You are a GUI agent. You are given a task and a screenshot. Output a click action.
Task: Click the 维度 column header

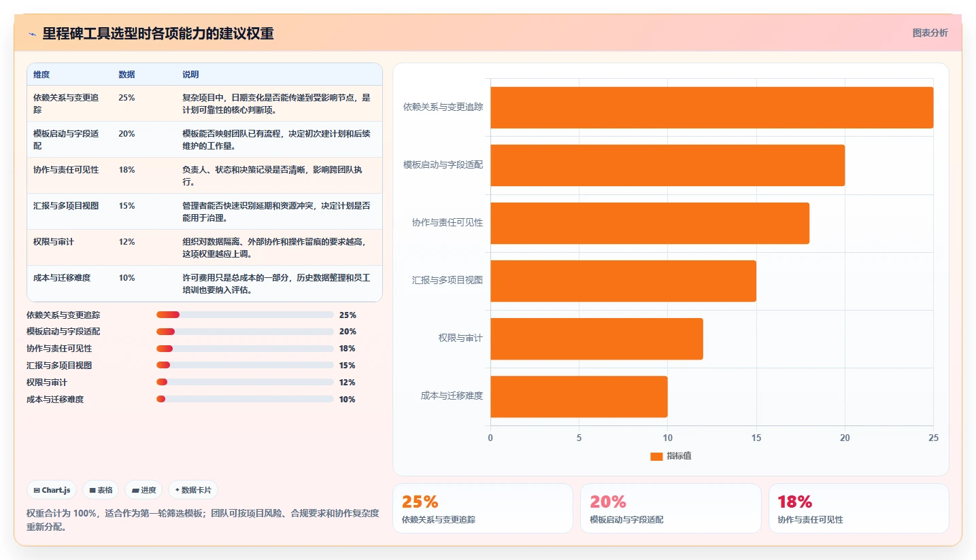(41, 75)
